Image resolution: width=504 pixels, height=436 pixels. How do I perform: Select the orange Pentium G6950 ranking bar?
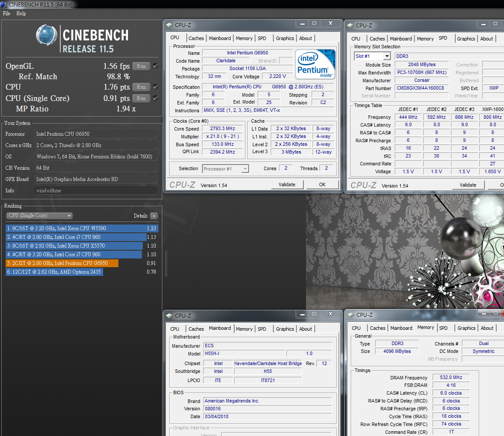(62, 263)
